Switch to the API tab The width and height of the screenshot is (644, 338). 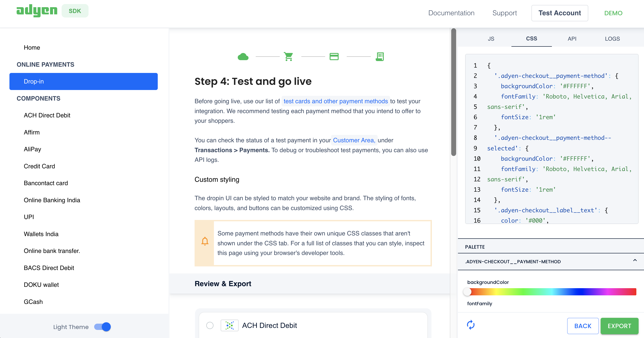coord(572,39)
